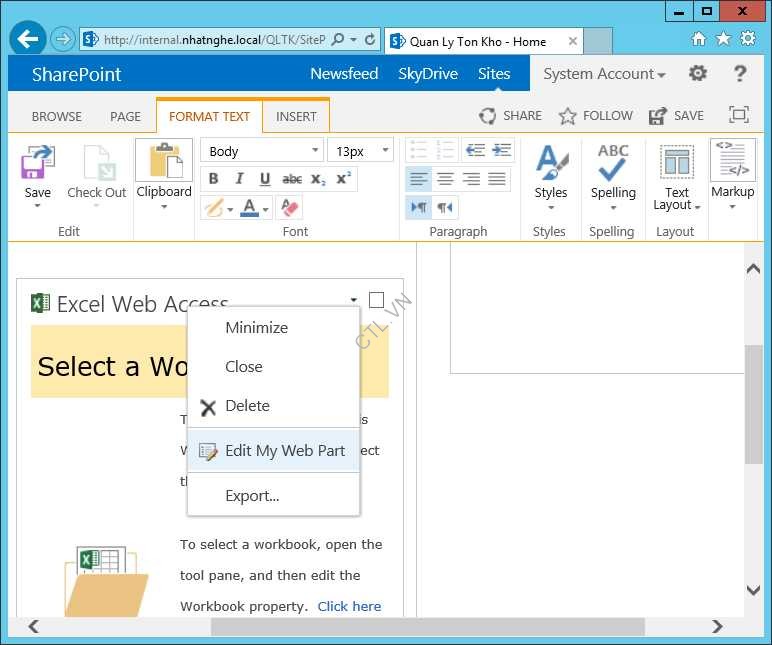
Task: Check the Excel Web Access web part checkbox
Action: click(376, 300)
